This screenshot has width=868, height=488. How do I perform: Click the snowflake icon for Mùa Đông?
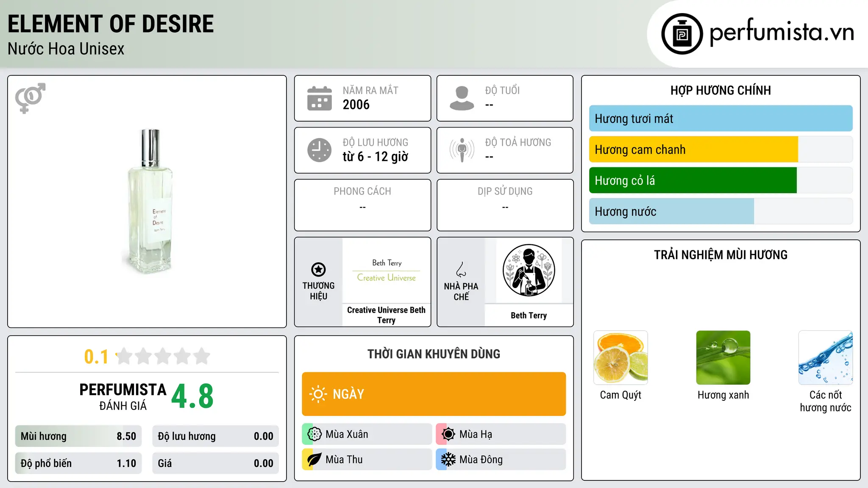(448, 460)
